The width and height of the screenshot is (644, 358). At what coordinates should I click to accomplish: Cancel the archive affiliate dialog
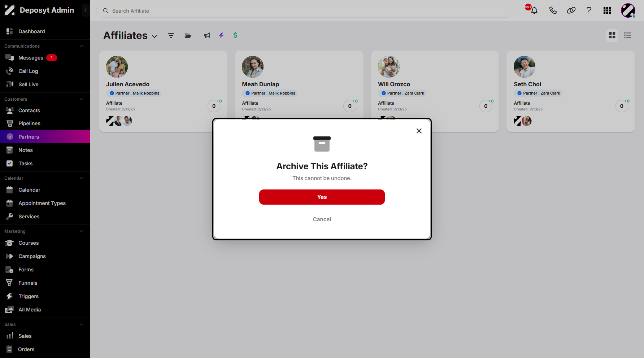tap(322, 219)
